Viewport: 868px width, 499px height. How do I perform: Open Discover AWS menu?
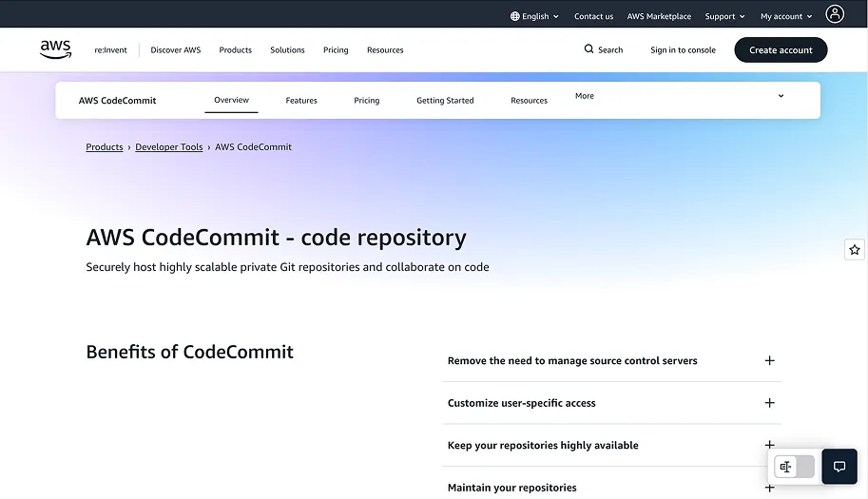(x=176, y=49)
